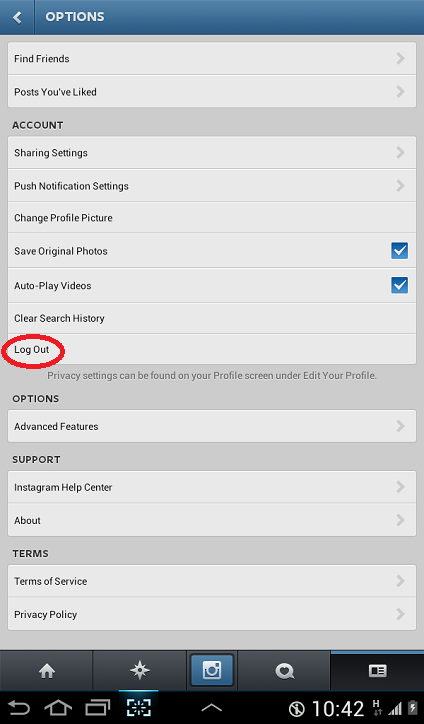Screen dimensions: 424x724
Task: Open the Instagram Help Center row
Action: coord(212,487)
